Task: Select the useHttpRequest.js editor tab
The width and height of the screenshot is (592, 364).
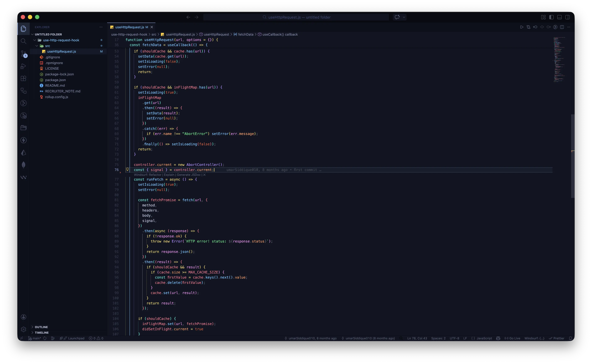Action: tap(130, 27)
